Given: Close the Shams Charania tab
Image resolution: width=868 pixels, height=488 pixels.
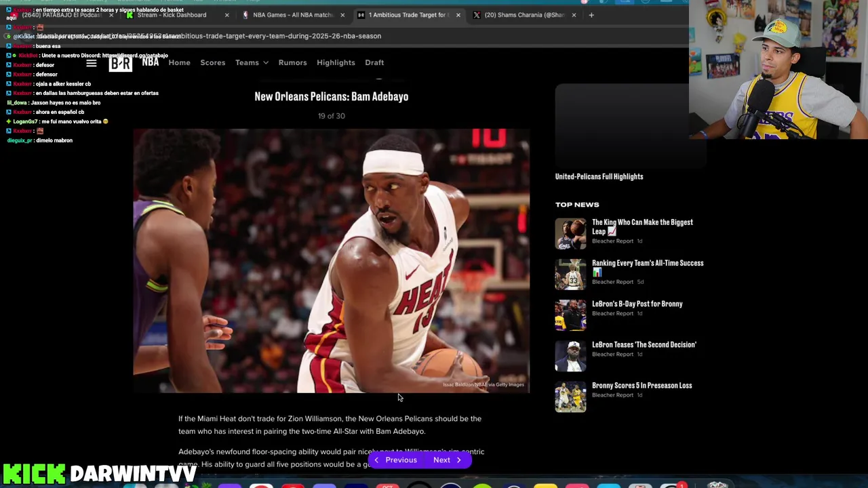Looking at the screenshot, I should pos(574,15).
